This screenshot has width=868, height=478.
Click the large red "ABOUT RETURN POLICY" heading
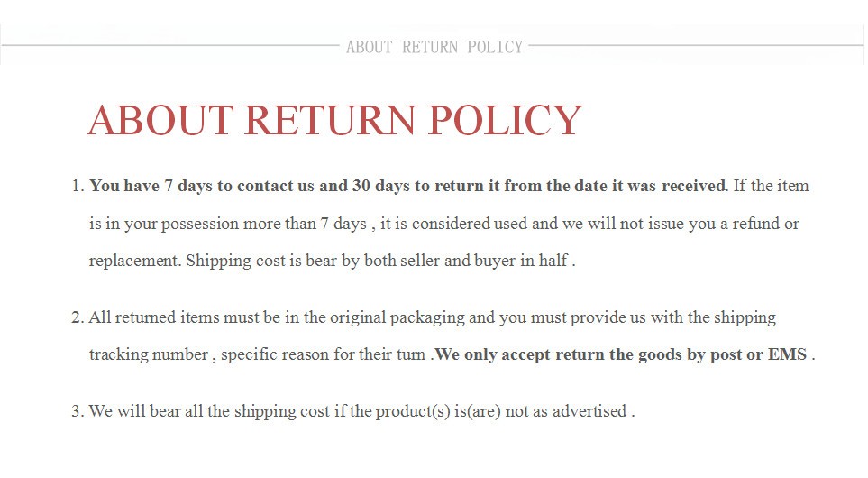(334, 121)
